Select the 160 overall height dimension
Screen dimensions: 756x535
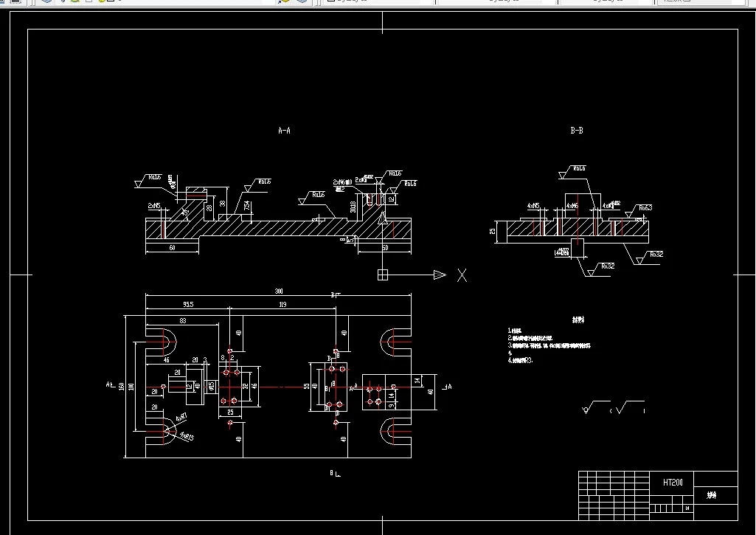pos(122,387)
